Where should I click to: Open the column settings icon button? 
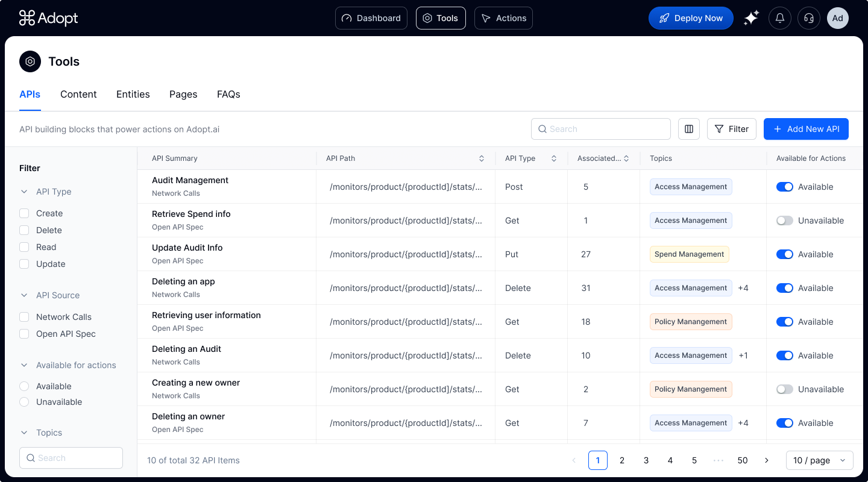click(x=689, y=129)
